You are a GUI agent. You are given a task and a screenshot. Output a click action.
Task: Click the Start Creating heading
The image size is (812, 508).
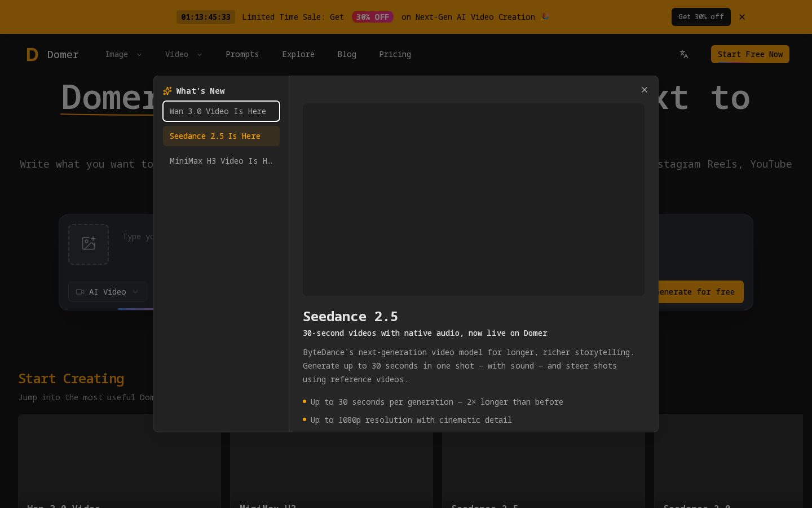(71, 379)
